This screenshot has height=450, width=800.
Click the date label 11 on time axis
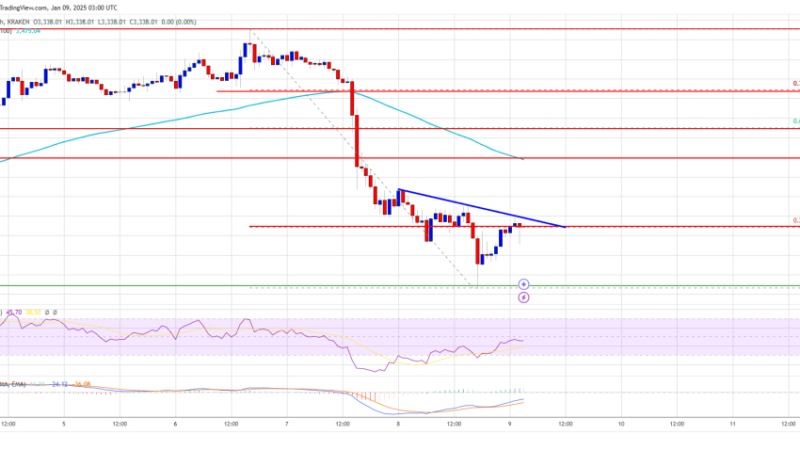click(732, 424)
